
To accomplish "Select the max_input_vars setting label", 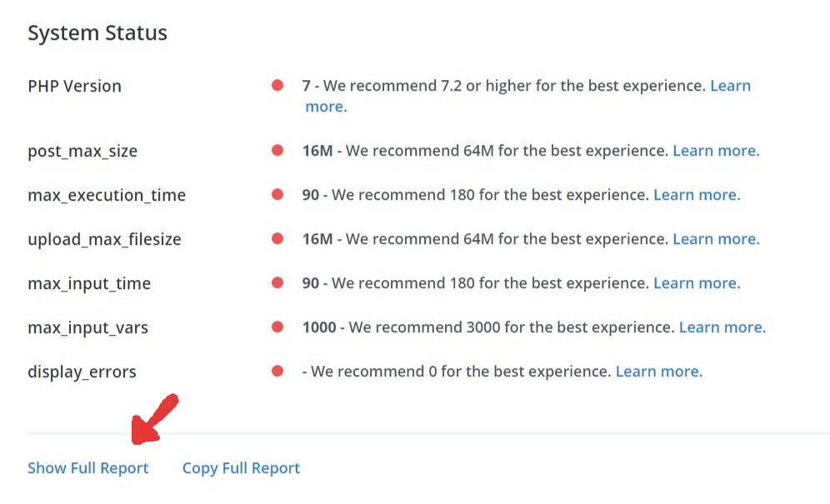I will tap(87, 327).
